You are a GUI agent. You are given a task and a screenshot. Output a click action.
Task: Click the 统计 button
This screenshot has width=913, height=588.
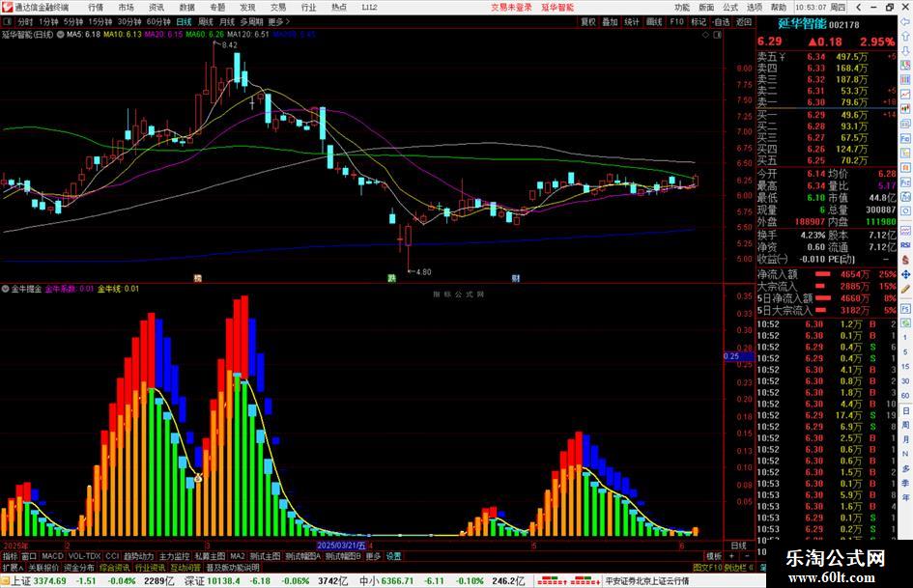pos(632,22)
